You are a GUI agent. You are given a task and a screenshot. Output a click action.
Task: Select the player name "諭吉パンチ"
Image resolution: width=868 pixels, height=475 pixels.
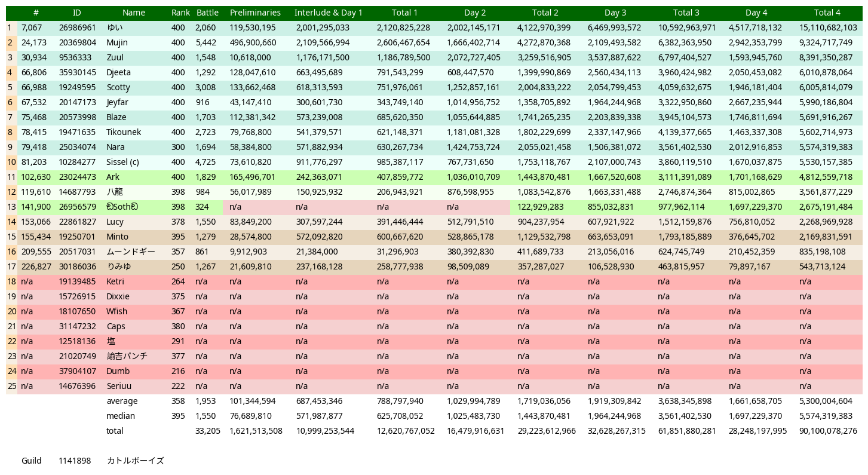point(127,356)
